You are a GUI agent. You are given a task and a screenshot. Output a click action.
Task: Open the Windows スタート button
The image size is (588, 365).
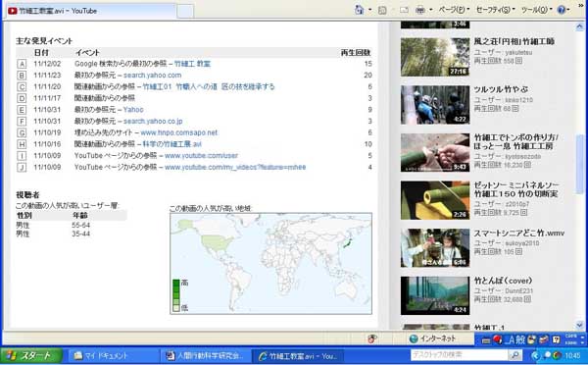(x=31, y=355)
